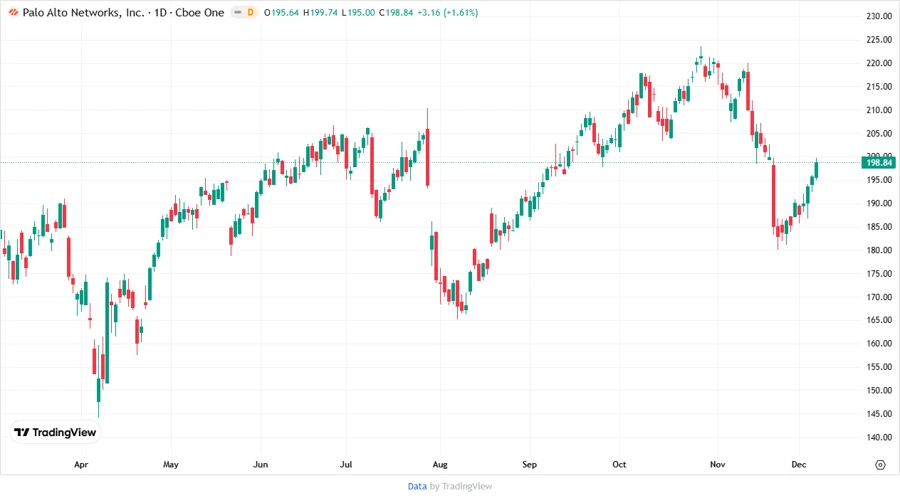Click the 155.00 price axis label
The height and width of the screenshot is (498, 900).
click(879, 367)
